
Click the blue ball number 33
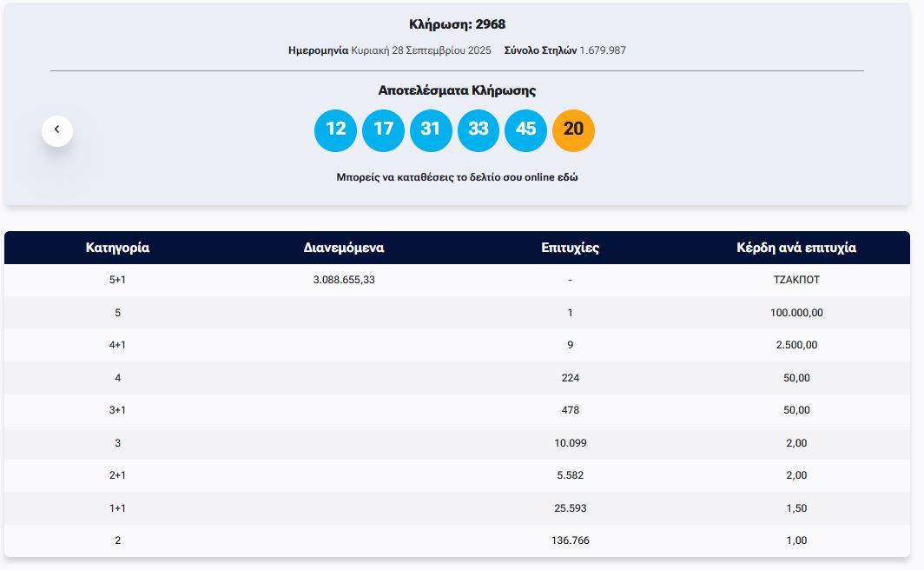coord(478,130)
